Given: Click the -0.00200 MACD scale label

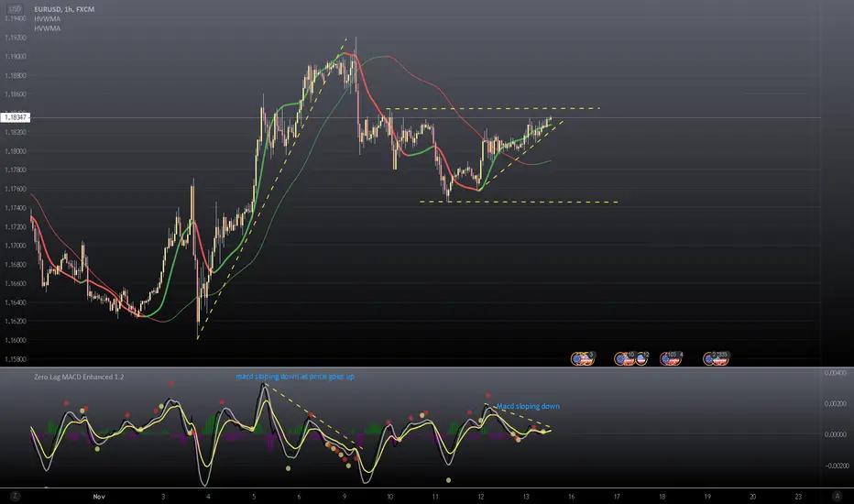Looking at the screenshot, I should [x=836, y=466].
